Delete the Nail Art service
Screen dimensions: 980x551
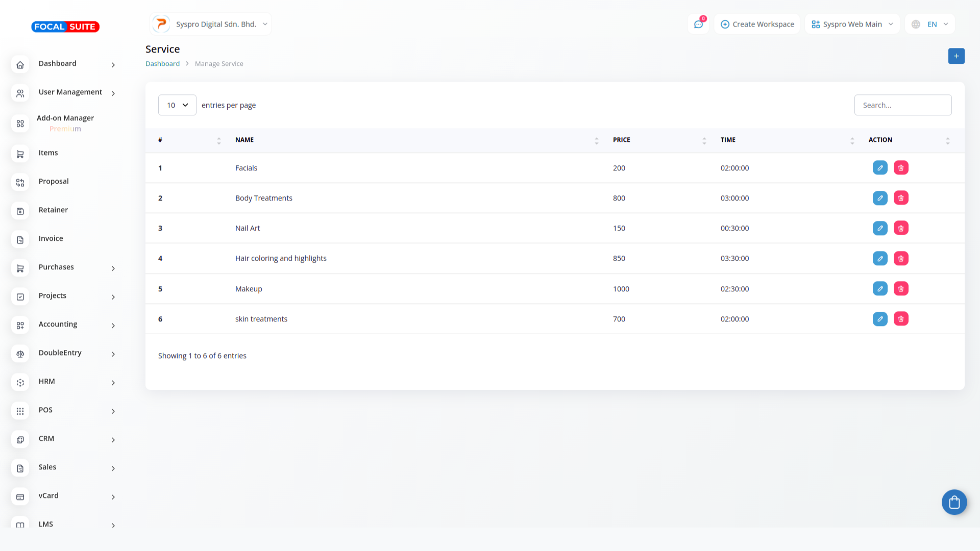click(901, 228)
